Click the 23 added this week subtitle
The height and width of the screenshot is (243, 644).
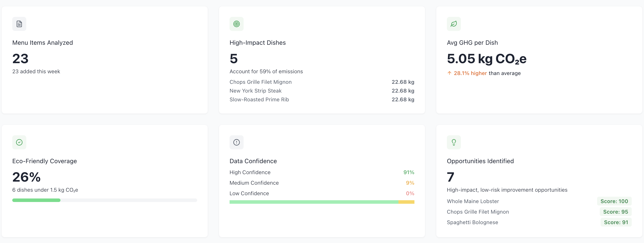(x=36, y=71)
